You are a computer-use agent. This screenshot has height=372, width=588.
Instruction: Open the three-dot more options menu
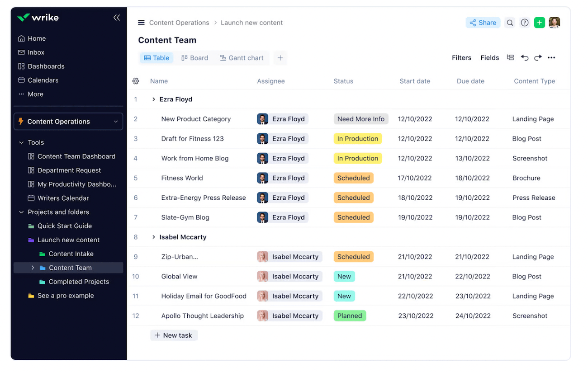coord(551,58)
